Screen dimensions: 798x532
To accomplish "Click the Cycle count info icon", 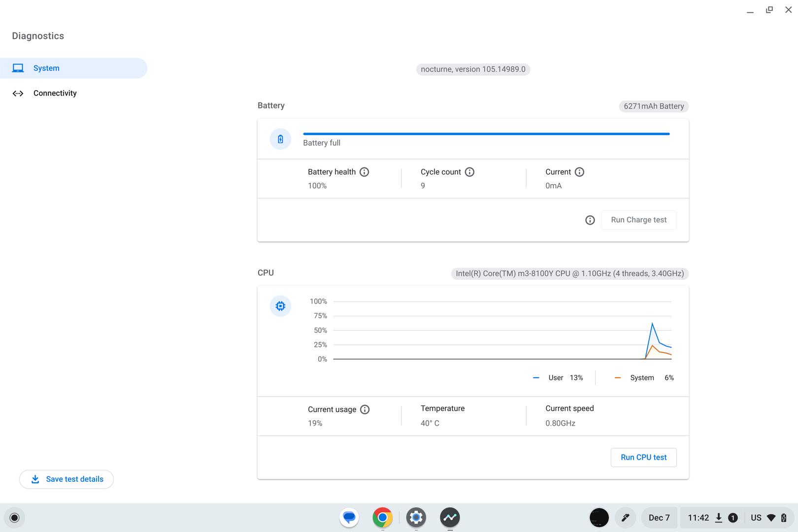I will pyautogui.click(x=469, y=172).
